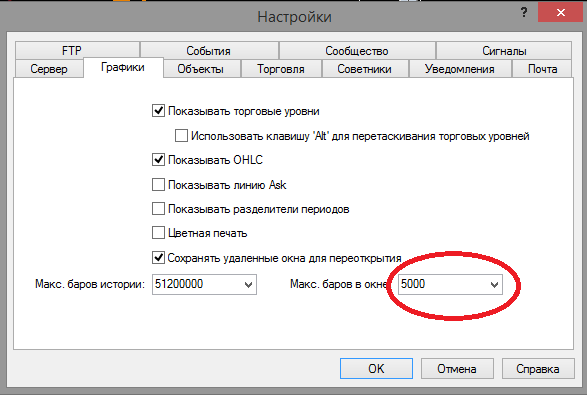Switch to the События tab
This screenshot has width=587, height=395.
click(x=209, y=50)
